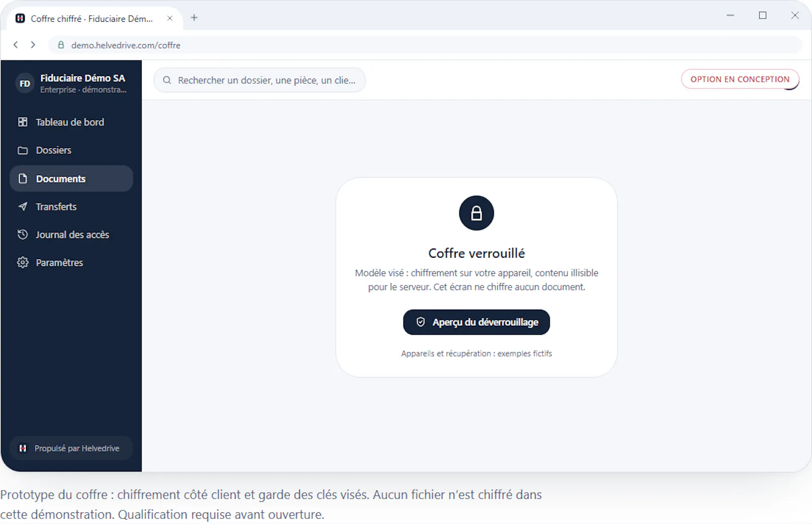Click the Transferts paper-plane icon
This screenshot has height=524, width=812.
point(23,206)
